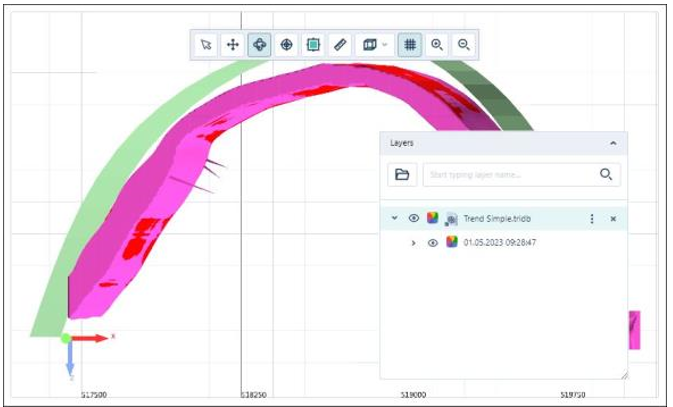Screen dimensions: 673x407
Task: Toggle visibility of 01.05.2023 09:28:47 layer
Action: tap(433, 243)
